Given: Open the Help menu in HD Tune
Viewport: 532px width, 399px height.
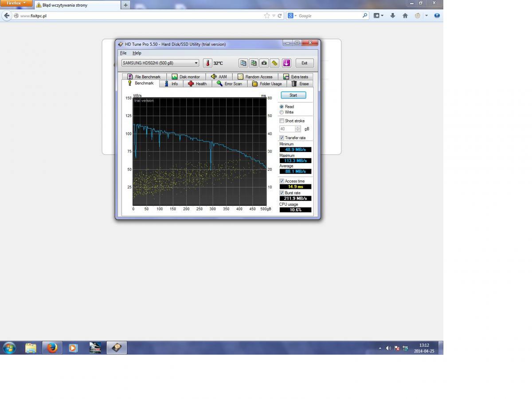Looking at the screenshot, I should (x=137, y=53).
